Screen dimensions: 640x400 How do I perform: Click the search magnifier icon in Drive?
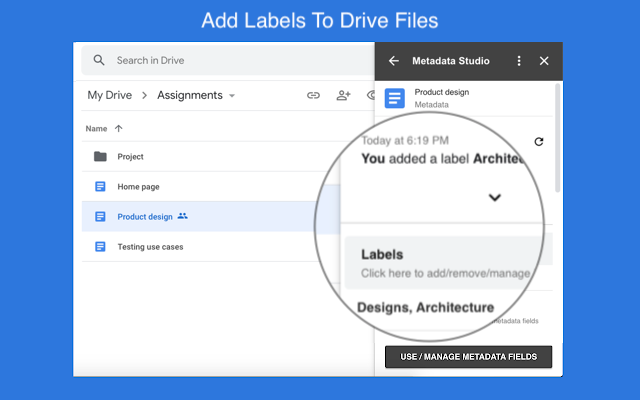99,60
